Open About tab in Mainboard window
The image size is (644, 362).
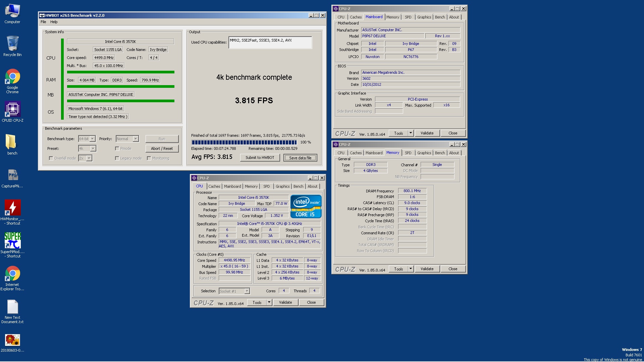454,17
